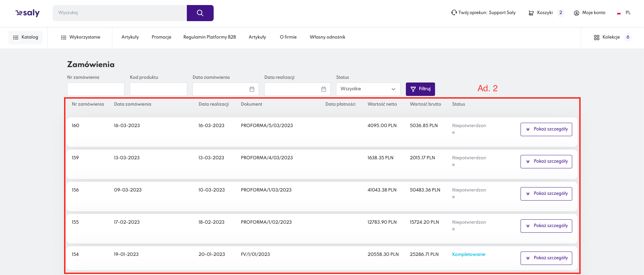This screenshot has height=275, width=644.
Task: Click the Moje konto user icon
Action: click(576, 13)
